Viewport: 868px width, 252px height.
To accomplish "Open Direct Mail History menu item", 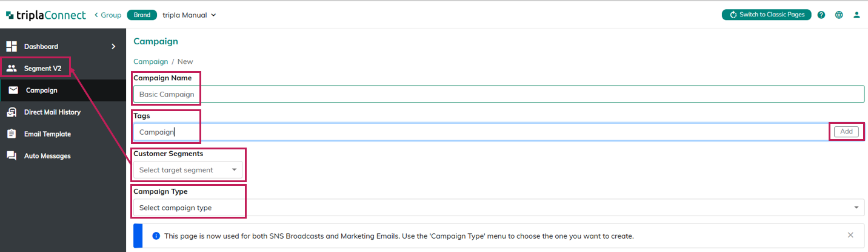I will (x=52, y=112).
